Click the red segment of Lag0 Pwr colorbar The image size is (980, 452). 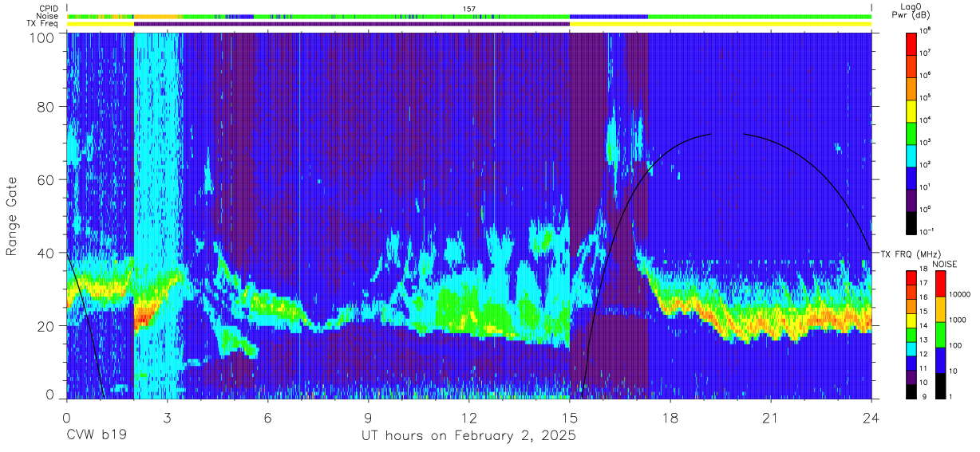coord(912,43)
